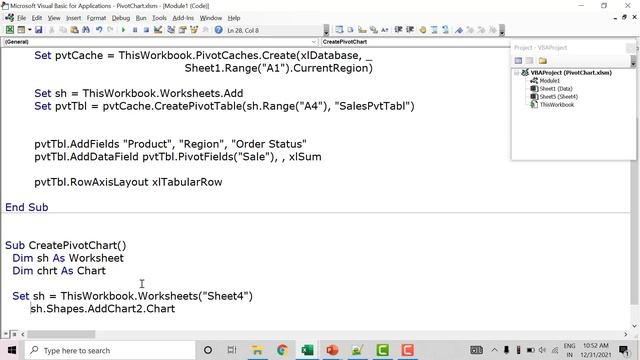
Task: Click the Full Module View button
Action: coord(14,334)
